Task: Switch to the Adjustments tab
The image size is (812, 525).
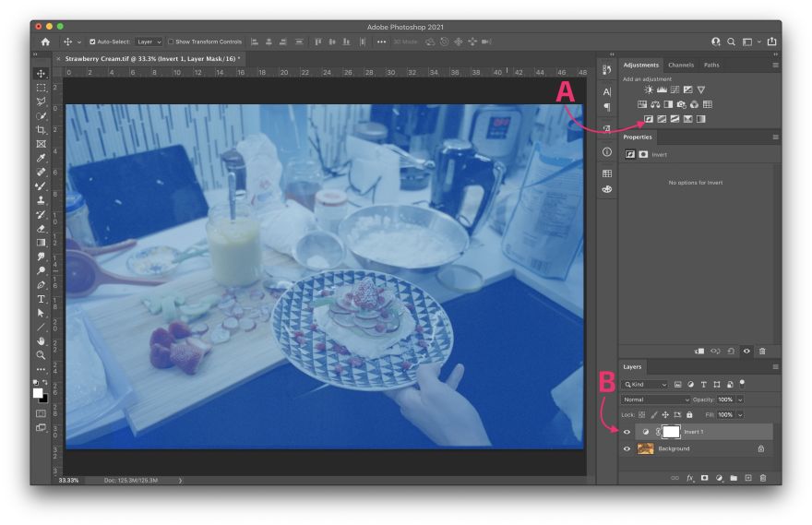Action: [641, 66]
